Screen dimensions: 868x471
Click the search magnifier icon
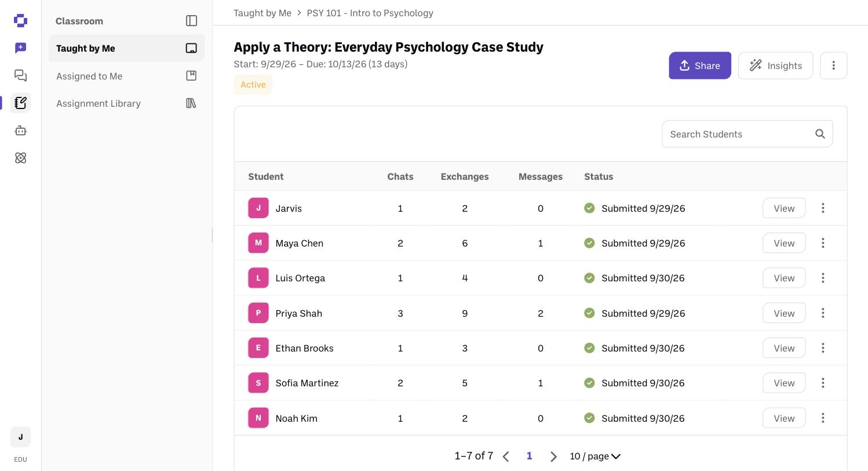pos(820,134)
